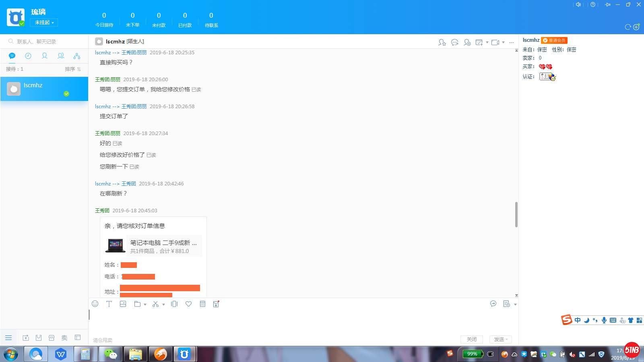Viewport: 644px width, 362px height.
Task: Open the bottom bar icon with the plus box
Action: tap(26, 338)
